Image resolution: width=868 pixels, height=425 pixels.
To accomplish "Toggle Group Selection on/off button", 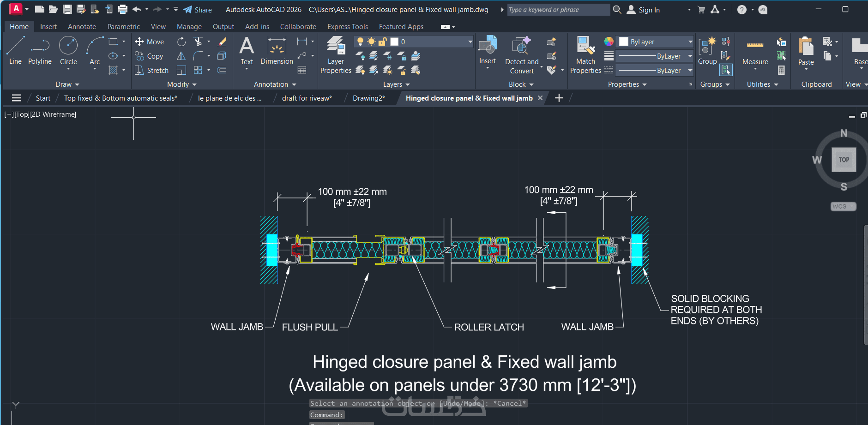I will coord(726,70).
